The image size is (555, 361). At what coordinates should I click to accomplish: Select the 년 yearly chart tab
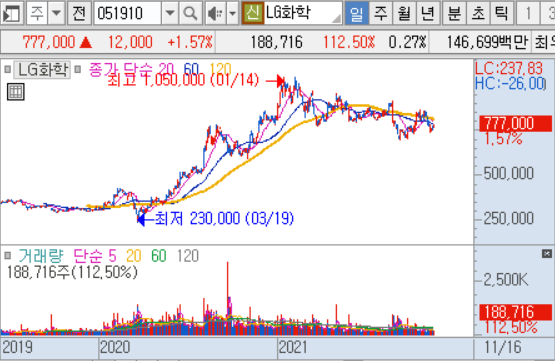pos(428,13)
